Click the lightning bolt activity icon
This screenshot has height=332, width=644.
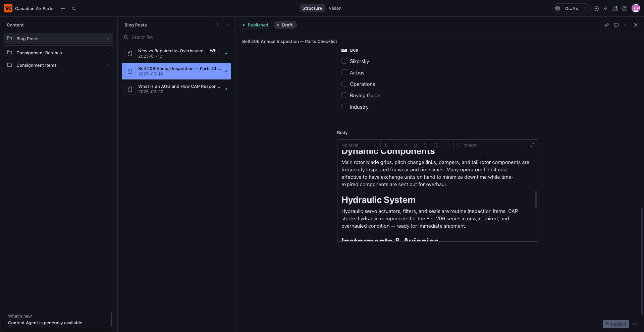coord(605,8)
